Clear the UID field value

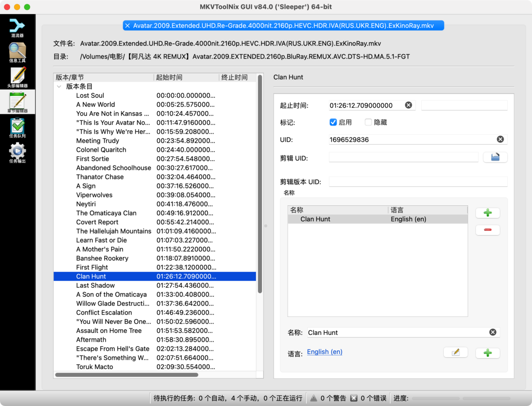click(500, 139)
